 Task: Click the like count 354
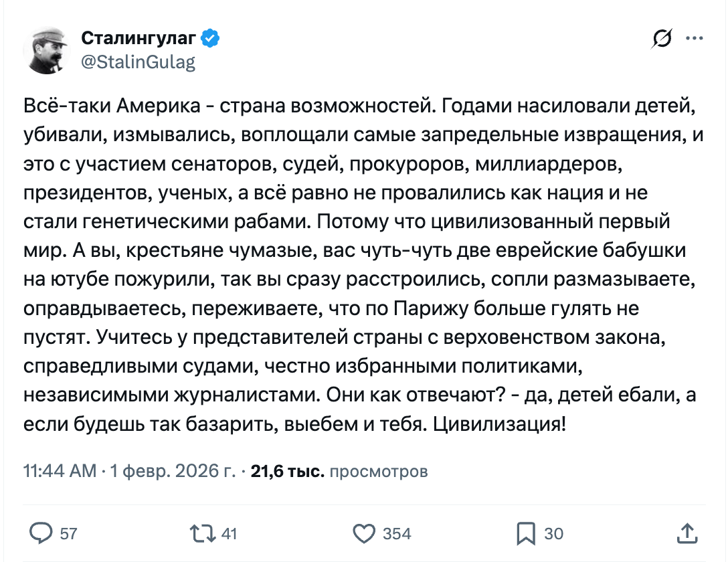coord(397,534)
